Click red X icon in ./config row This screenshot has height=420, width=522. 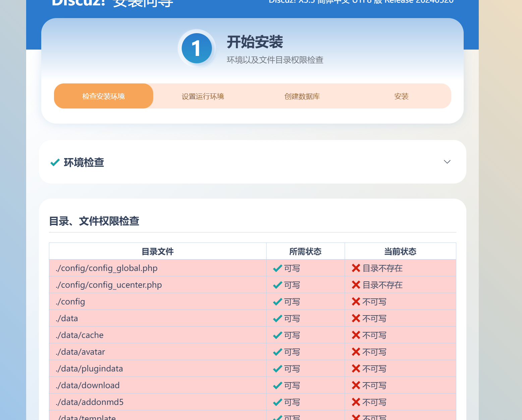tap(356, 301)
